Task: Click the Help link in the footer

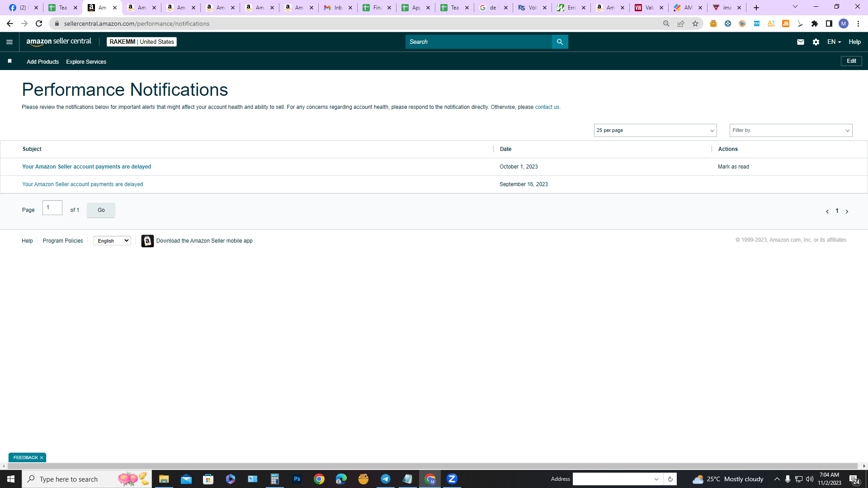Action: tap(27, 241)
